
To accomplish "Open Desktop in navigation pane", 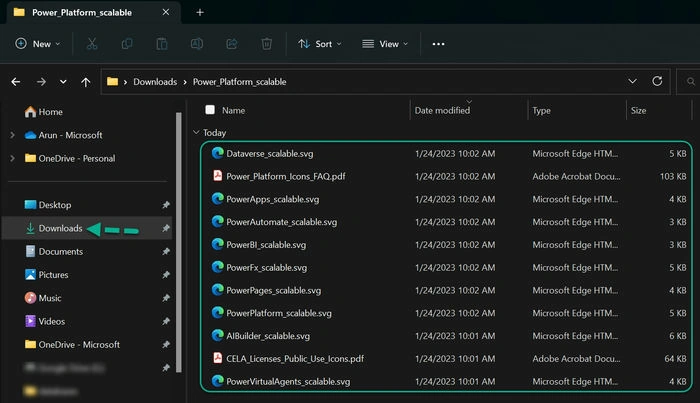I will (x=48, y=205).
